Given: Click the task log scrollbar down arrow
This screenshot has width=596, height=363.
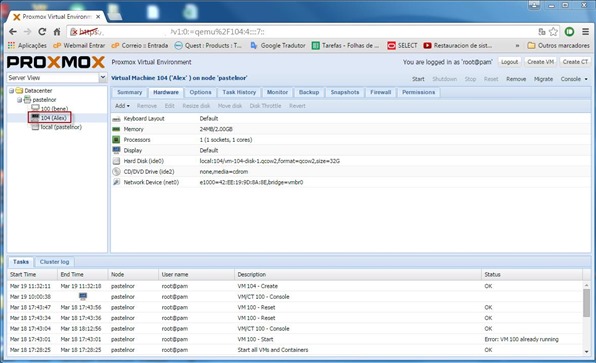Looking at the screenshot, I should [x=586, y=352].
